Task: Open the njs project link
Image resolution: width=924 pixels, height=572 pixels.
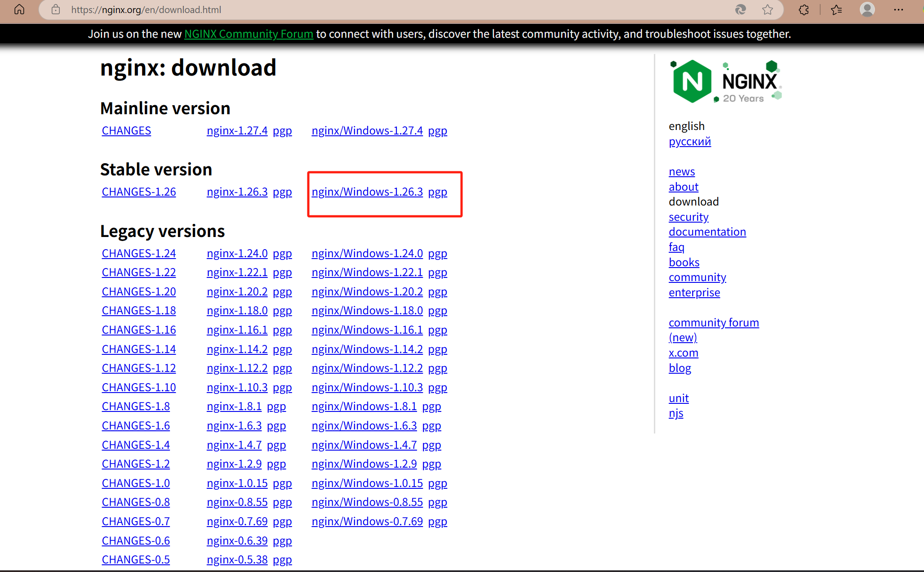Action: tap(676, 413)
